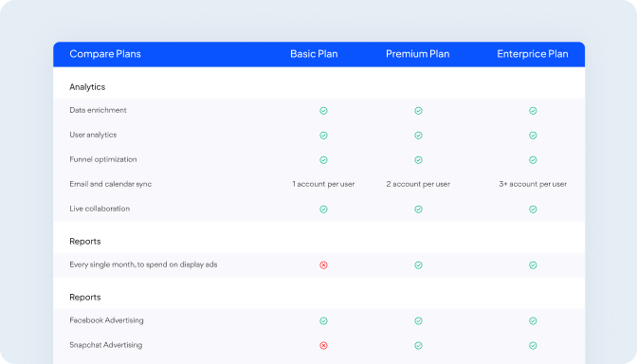Click Data enrichment check icon under Premium Plan
637x364 pixels.
(418, 111)
